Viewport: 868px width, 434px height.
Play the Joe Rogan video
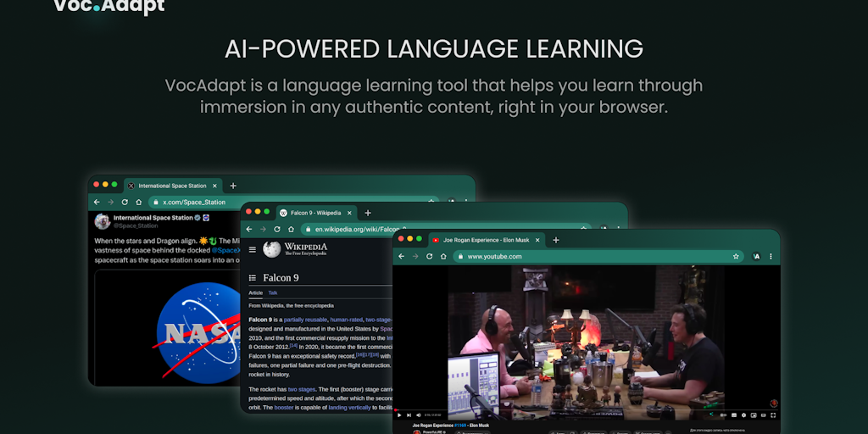coord(399,415)
